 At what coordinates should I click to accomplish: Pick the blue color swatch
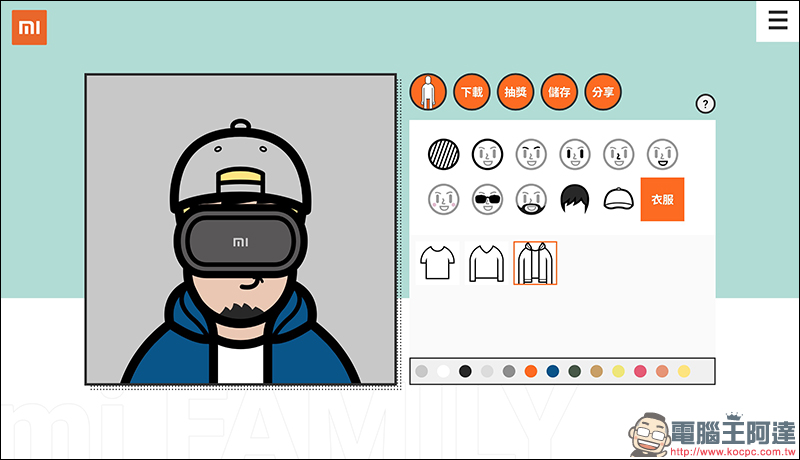553,371
